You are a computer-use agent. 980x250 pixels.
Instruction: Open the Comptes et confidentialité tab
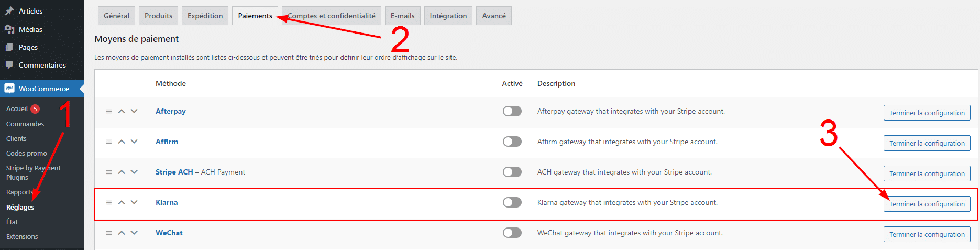pos(333,16)
